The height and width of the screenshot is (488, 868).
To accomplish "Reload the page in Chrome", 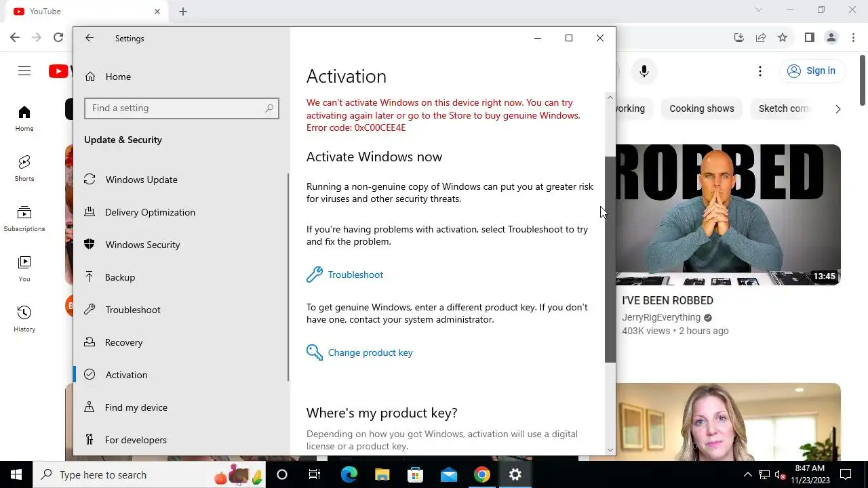I will click(x=58, y=37).
